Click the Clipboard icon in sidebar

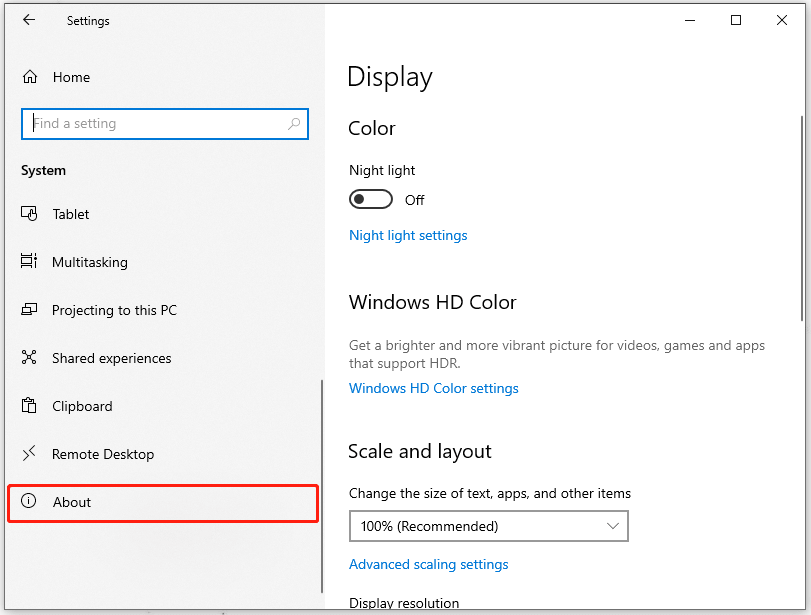29,405
